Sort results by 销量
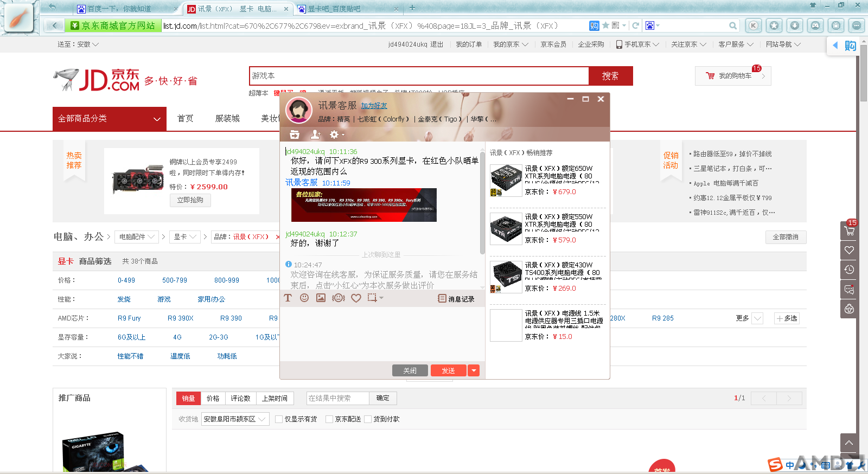The width and height of the screenshot is (868, 474). coord(188,398)
